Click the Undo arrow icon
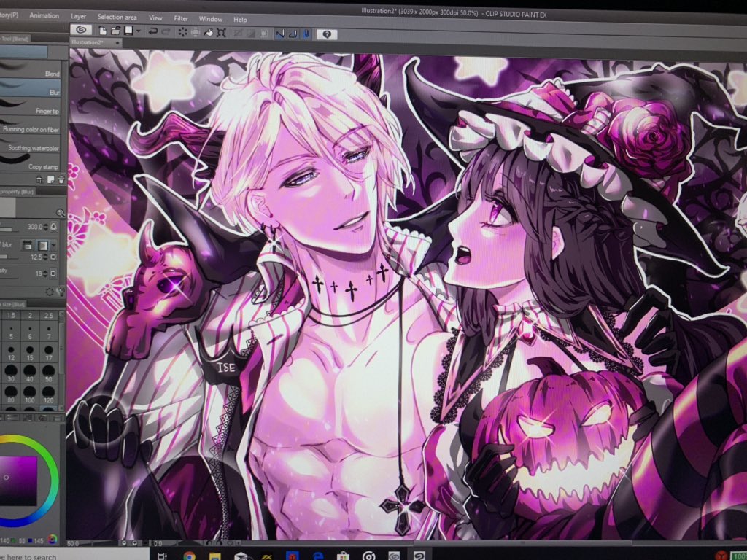Image resolution: width=747 pixels, height=560 pixels. pyautogui.click(x=153, y=31)
